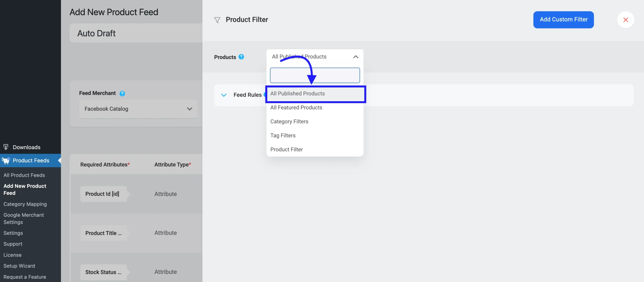Pick Product Filter option in dropdown
644x282 pixels.
click(x=286, y=150)
